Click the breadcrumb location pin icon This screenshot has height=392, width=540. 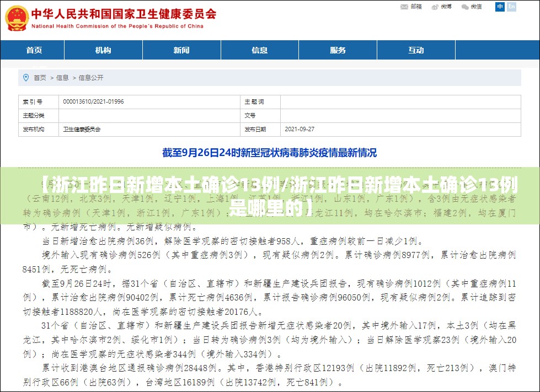(x=26, y=77)
